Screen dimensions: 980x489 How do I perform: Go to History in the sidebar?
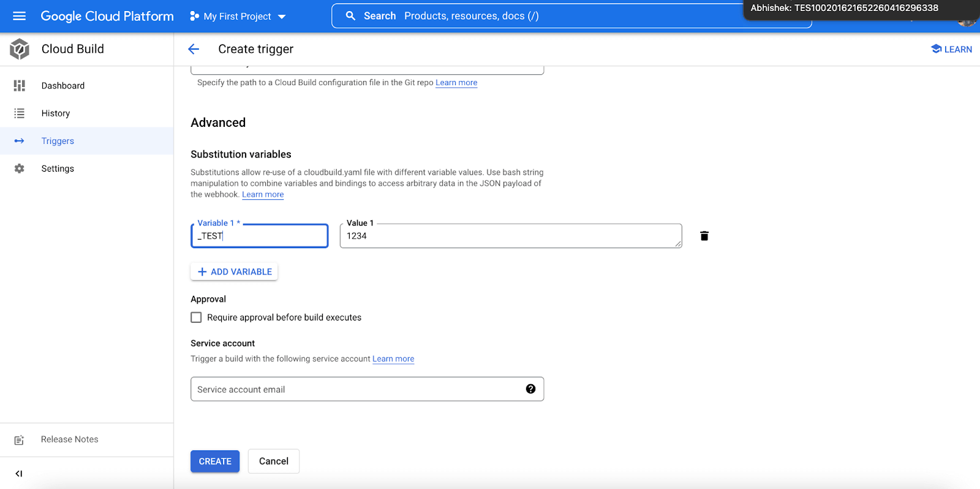56,113
